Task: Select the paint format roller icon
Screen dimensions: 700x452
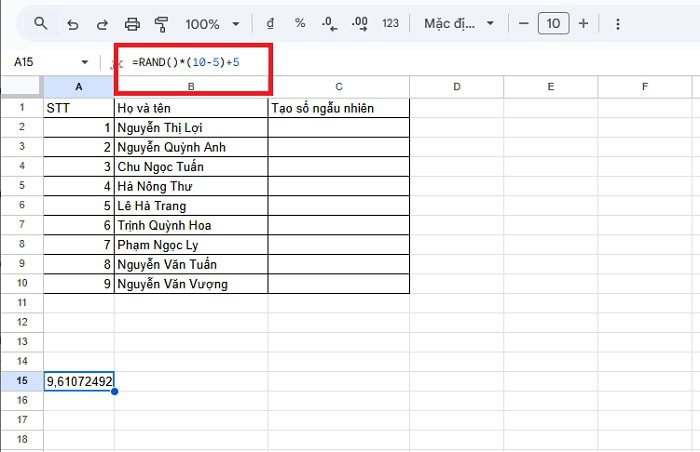Action: tap(161, 23)
